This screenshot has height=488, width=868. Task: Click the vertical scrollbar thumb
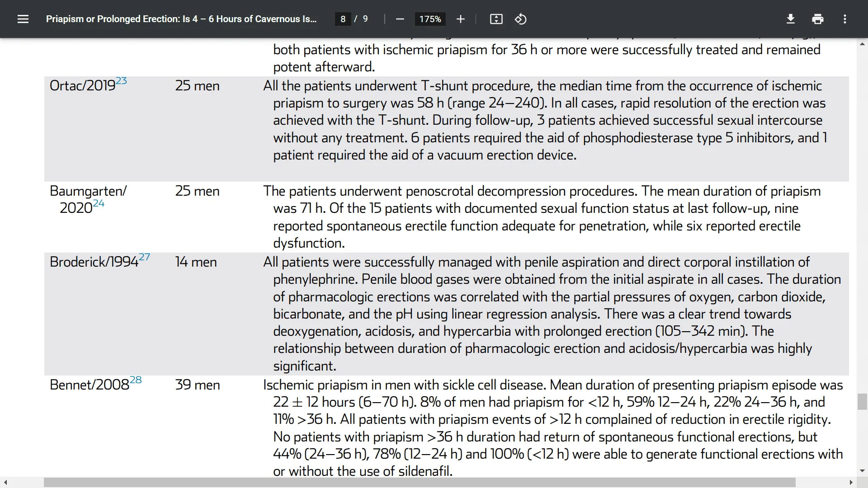[862, 402]
